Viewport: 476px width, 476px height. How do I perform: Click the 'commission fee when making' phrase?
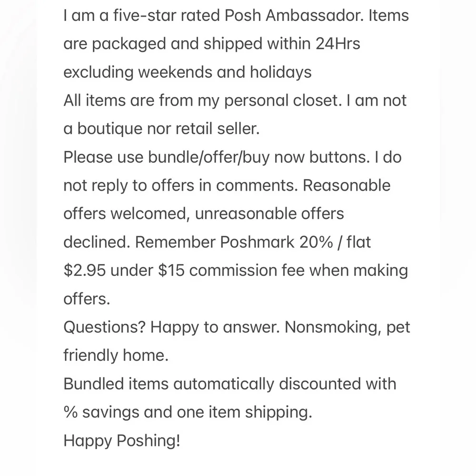(x=298, y=270)
